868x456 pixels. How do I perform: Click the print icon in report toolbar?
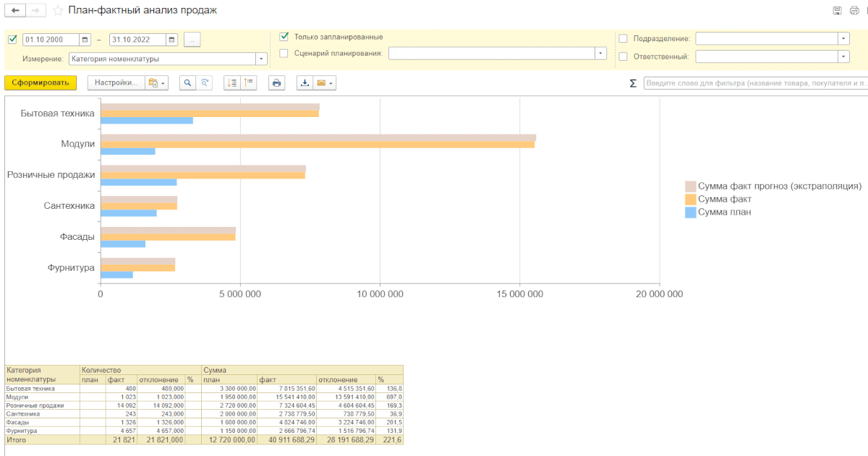(x=276, y=83)
